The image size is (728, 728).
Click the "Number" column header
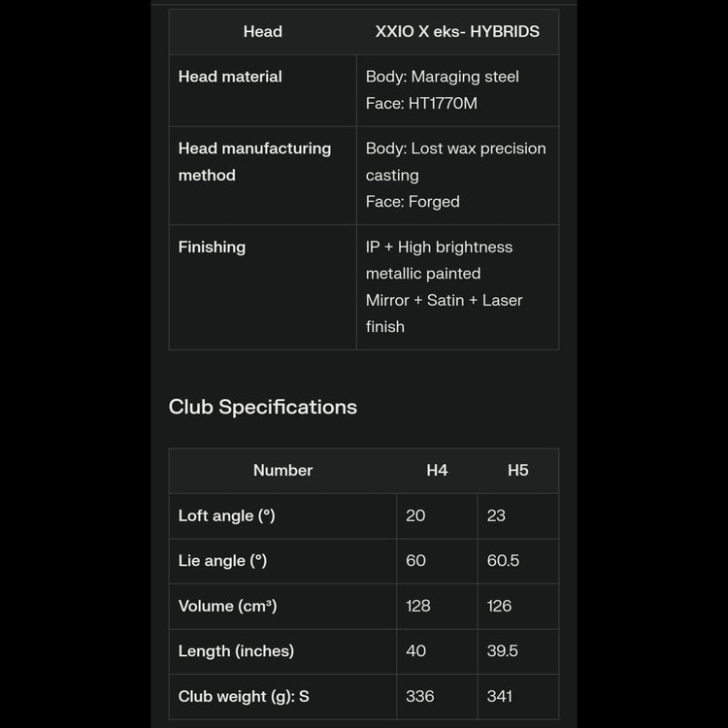[282, 471]
